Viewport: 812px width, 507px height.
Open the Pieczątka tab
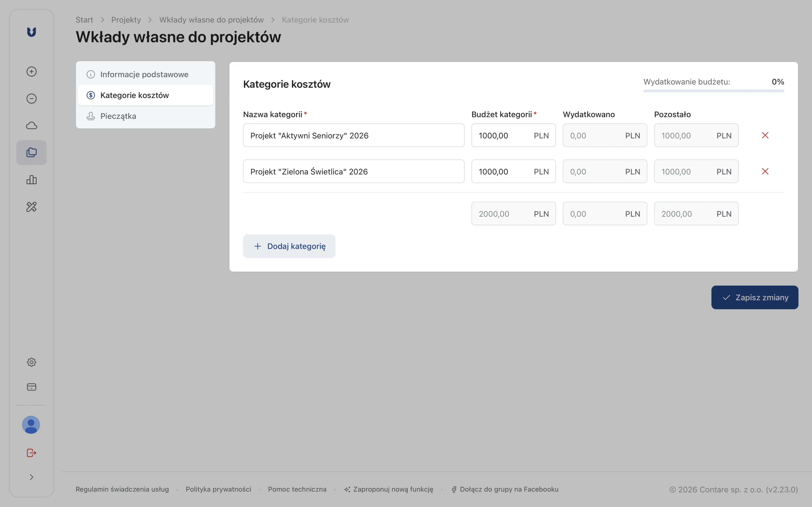click(118, 116)
